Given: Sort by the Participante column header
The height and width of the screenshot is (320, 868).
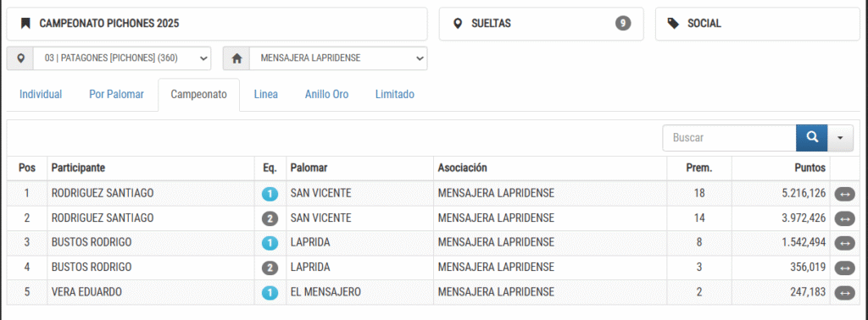Looking at the screenshot, I should 78,168.
